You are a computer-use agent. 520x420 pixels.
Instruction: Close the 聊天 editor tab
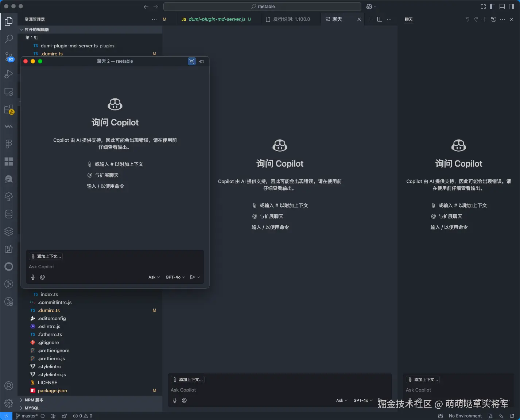tap(359, 19)
